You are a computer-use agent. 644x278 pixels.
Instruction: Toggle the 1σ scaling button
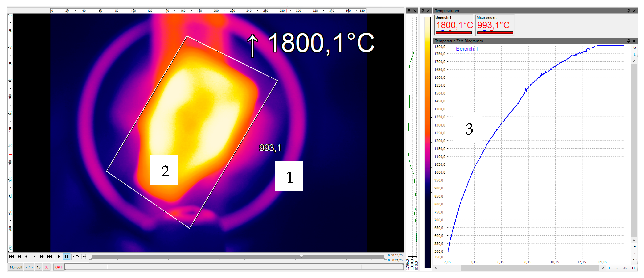[x=39, y=267]
